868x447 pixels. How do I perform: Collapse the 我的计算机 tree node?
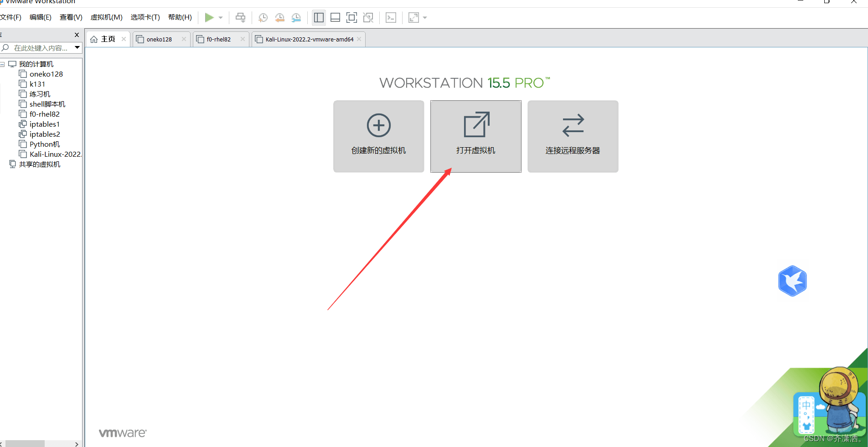click(3, 64)
